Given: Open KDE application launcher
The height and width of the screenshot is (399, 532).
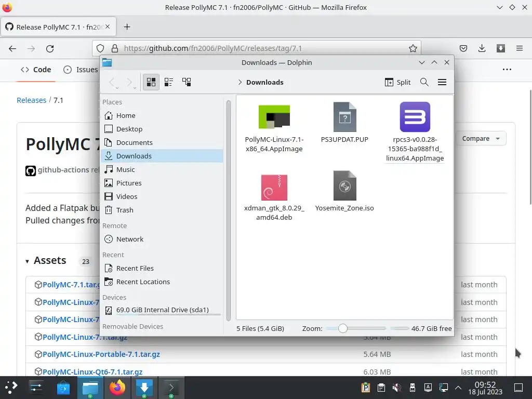Looking at the screenshot, I should point(11,388).
